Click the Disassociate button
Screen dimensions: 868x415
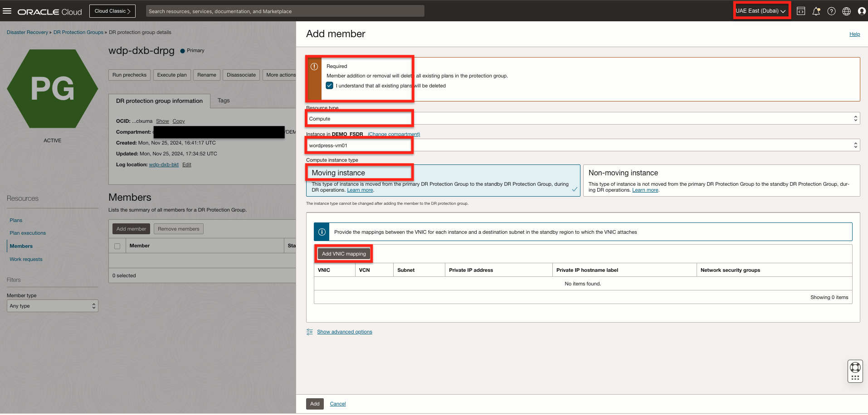tap(241, 75)
